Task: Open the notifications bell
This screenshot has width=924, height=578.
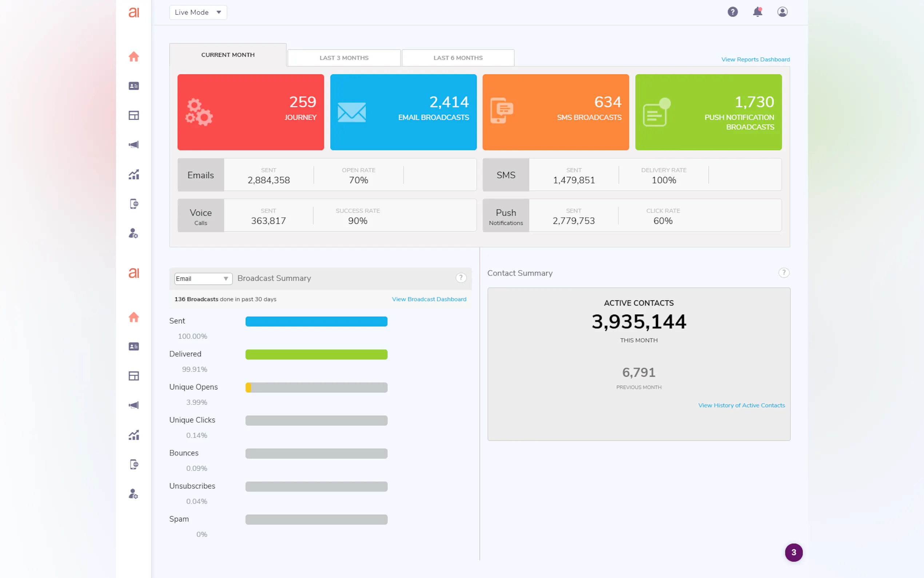Action: [x=757, y=12]
